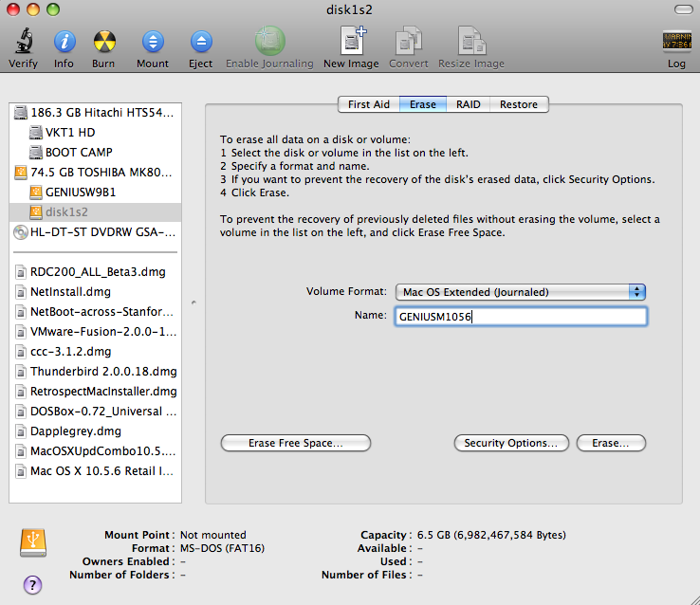Switch to the Restore tab

coord(519,104)
